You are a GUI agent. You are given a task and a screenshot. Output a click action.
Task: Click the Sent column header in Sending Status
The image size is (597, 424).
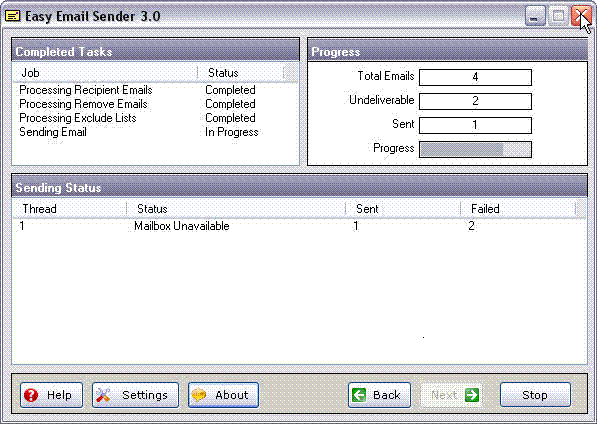pyautogui.click(x=403, y=209)
